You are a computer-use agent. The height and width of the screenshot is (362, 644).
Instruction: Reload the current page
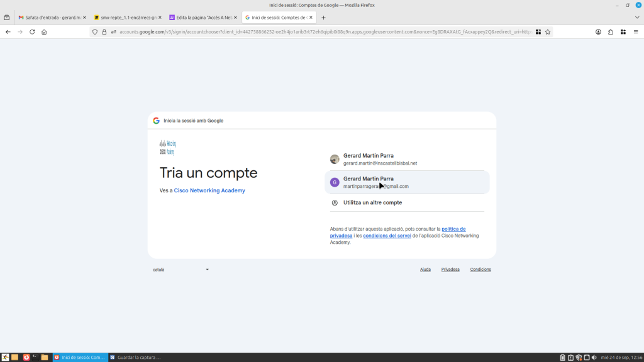[x=32, y=32]
